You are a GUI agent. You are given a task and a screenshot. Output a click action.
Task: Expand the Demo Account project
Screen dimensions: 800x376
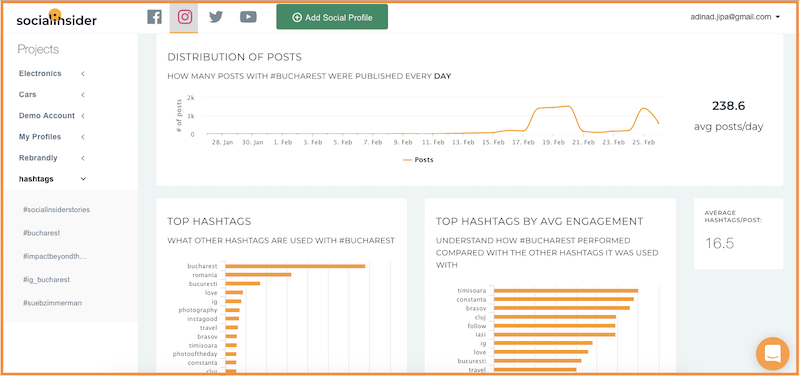click(52, 116)
